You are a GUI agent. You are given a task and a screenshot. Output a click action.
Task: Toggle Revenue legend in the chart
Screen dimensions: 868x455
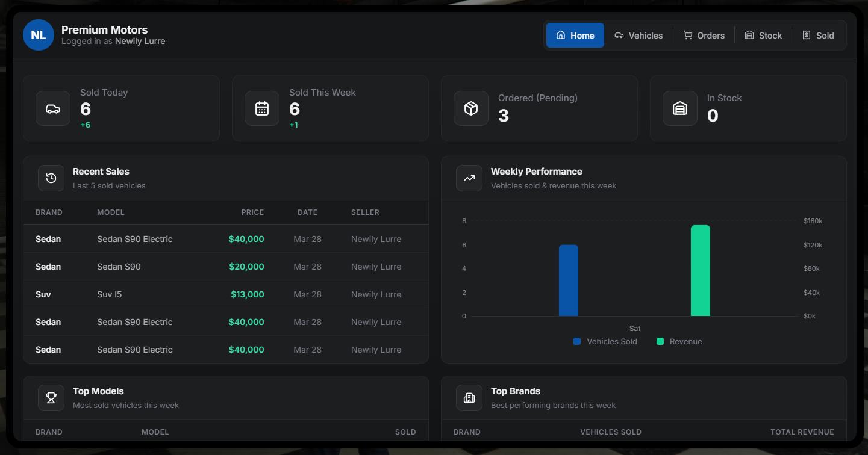click(679, 341)
